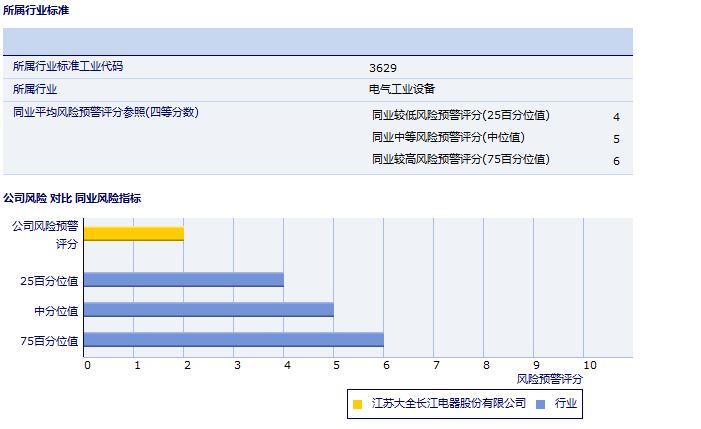Click the 江苏大全长江电器股份有限公司 legend label
This screenshot has width=701, height=429.
pyautogui.click(x=448, y=404)
